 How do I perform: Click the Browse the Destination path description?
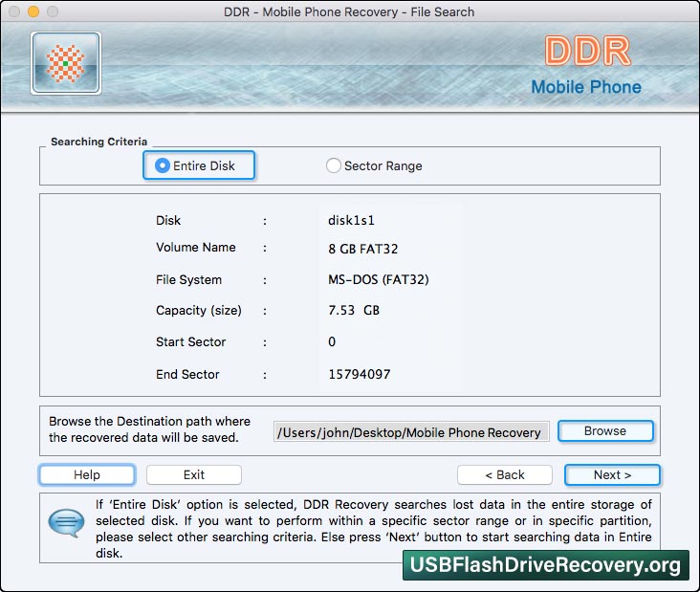[x=149, y=429]
